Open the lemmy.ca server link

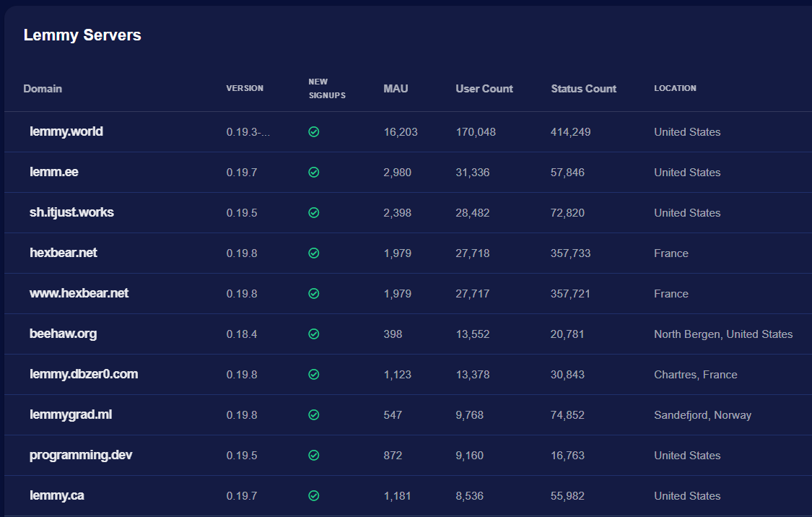pos(57,495)
